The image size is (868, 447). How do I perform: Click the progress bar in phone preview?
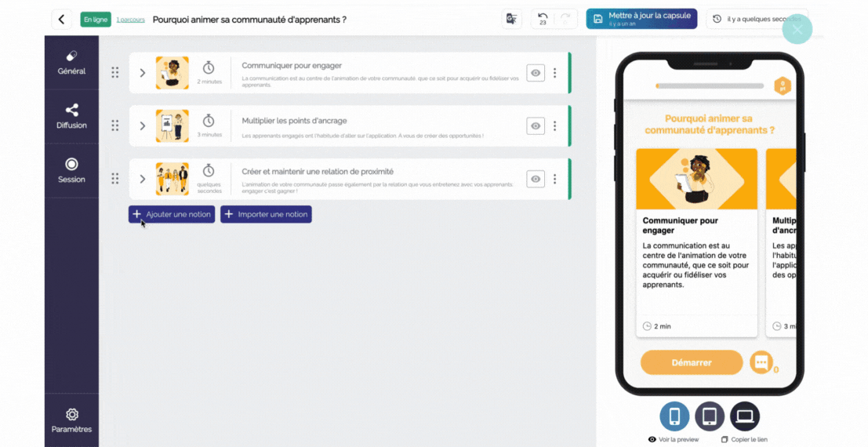pos(710,86)
